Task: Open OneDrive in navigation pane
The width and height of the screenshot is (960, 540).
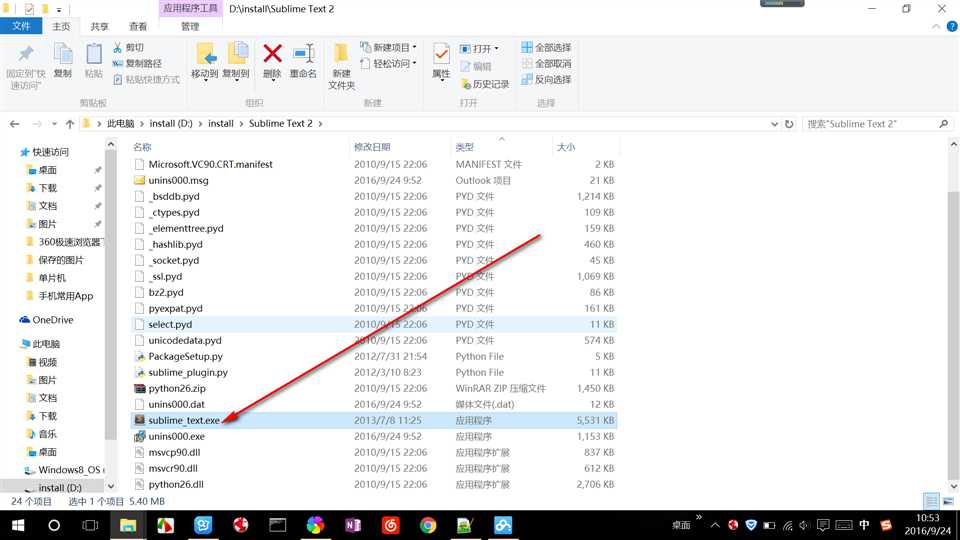Action: (x=47, y=320)
